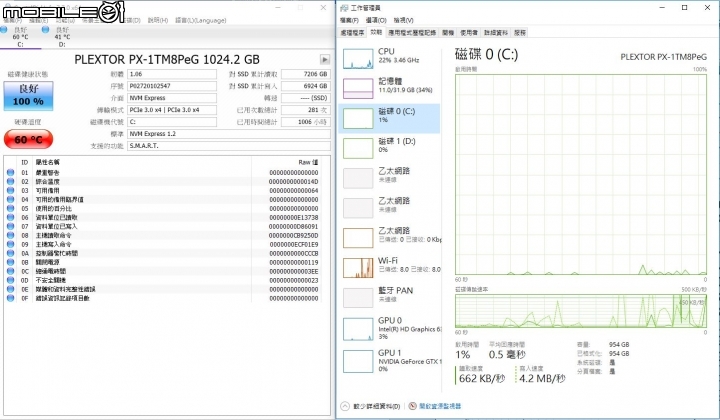Click the blue status icon for SMART ID 07
Screen dimensions: 720x420
tap(11, 226)
